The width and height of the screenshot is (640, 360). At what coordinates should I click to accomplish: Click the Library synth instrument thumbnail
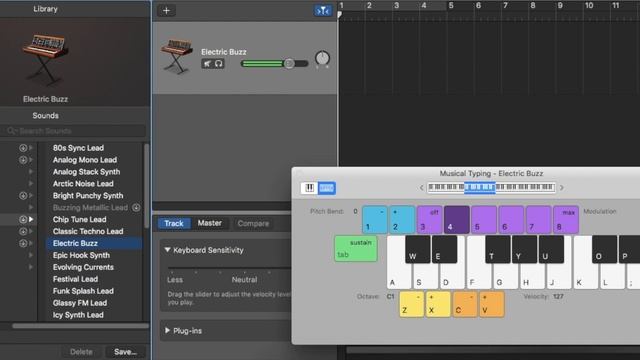45,60
